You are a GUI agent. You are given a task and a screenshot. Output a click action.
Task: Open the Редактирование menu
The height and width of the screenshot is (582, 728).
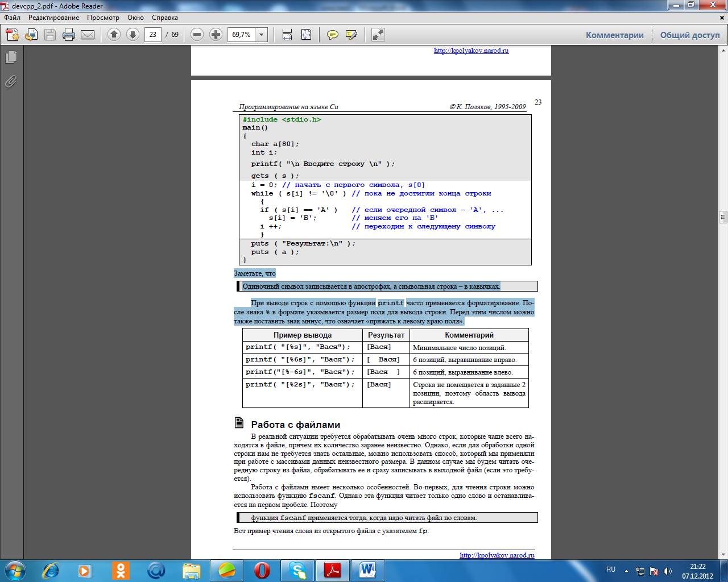(54, 18)
